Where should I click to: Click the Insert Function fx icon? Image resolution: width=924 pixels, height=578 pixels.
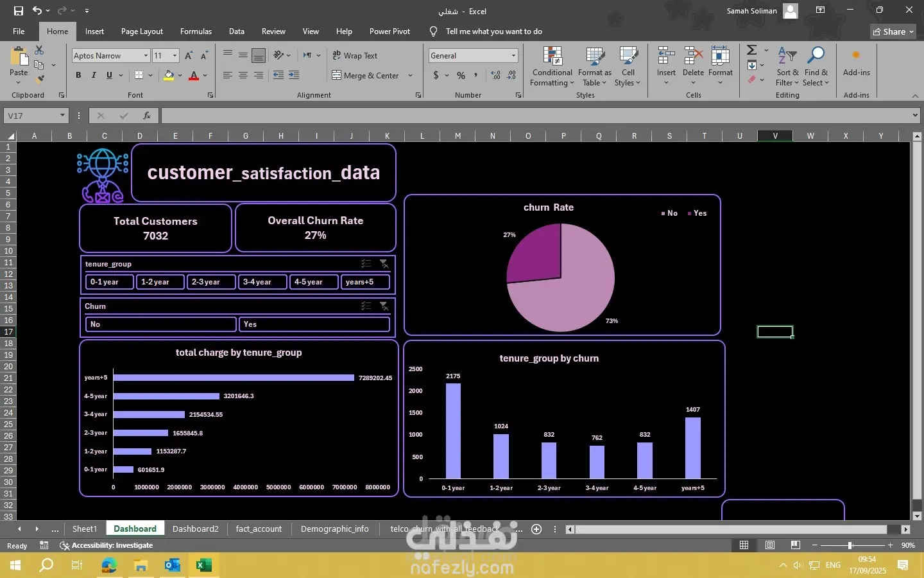click(147, 116)
